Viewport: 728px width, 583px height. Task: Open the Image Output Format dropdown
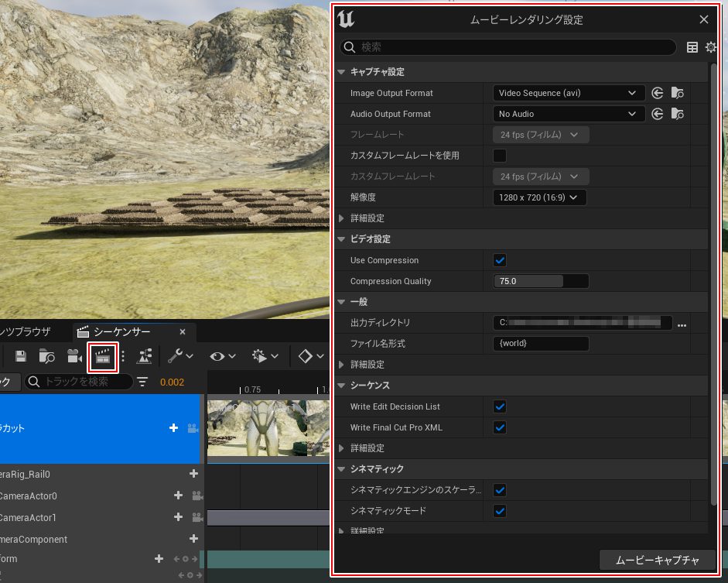tap(569, 93)
